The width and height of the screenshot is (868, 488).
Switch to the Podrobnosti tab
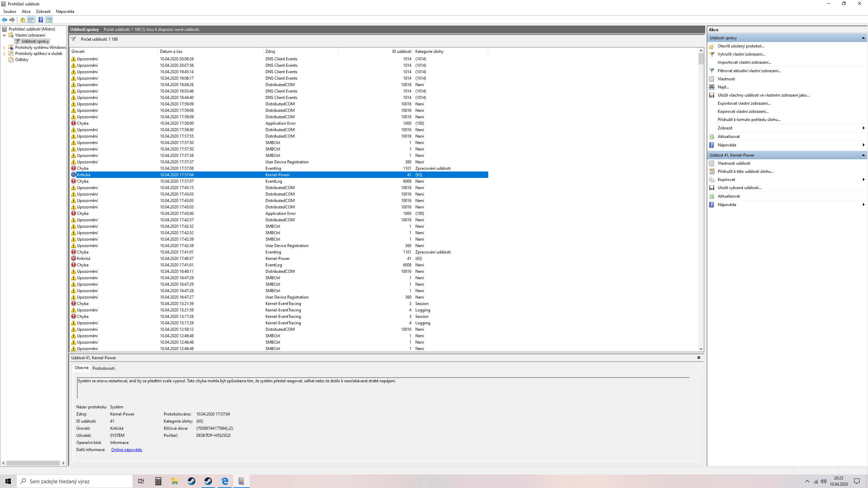103,368
